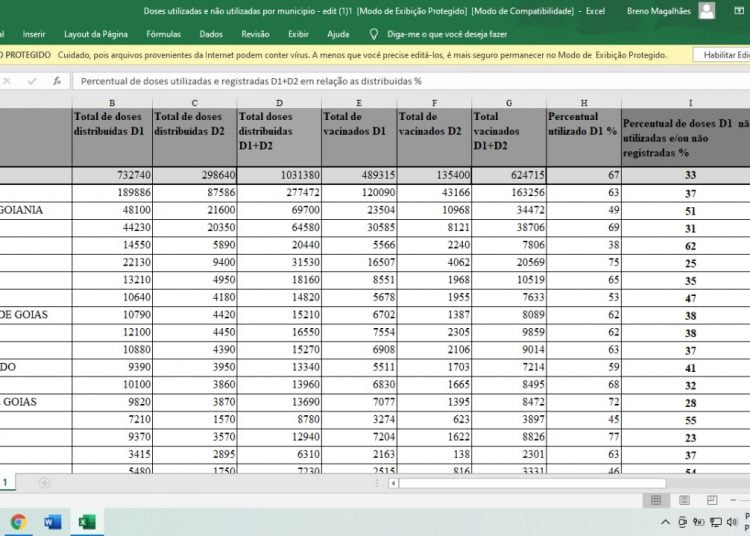Click the volume speaker tray icon
Viewport: 750px width, 536px height.
point(732,522)
